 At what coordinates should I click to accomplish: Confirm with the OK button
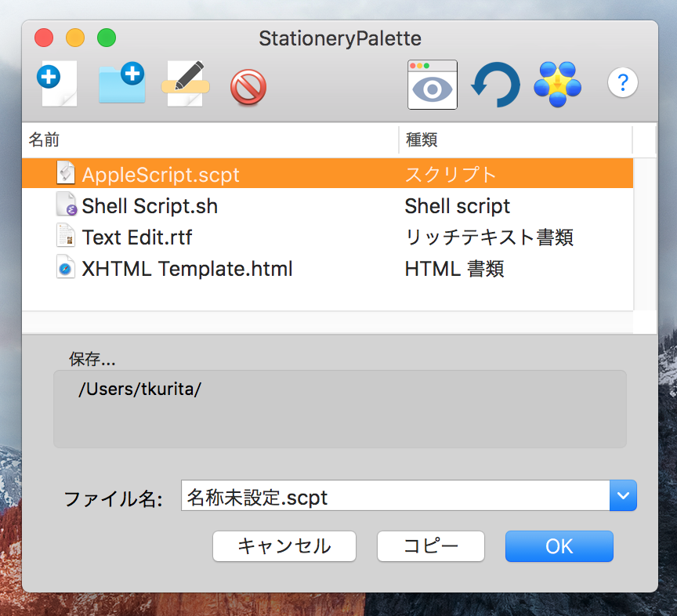(559, 546)
